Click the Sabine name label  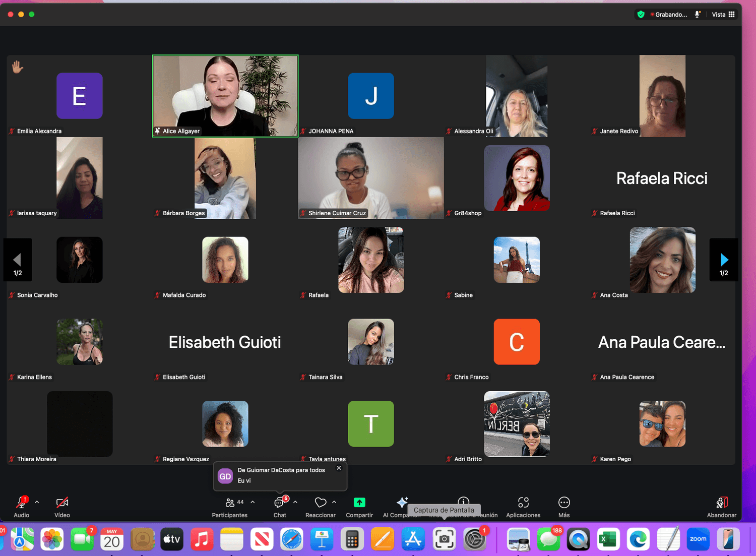pos(463,295)
